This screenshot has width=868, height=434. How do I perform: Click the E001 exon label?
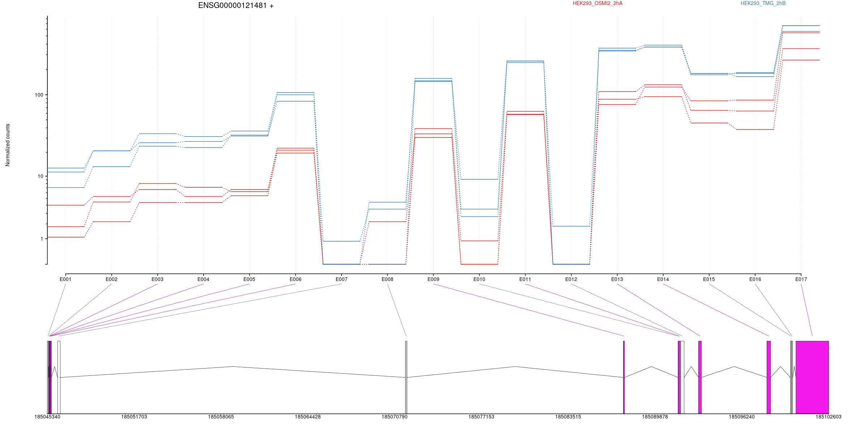[x=65, y=279]
